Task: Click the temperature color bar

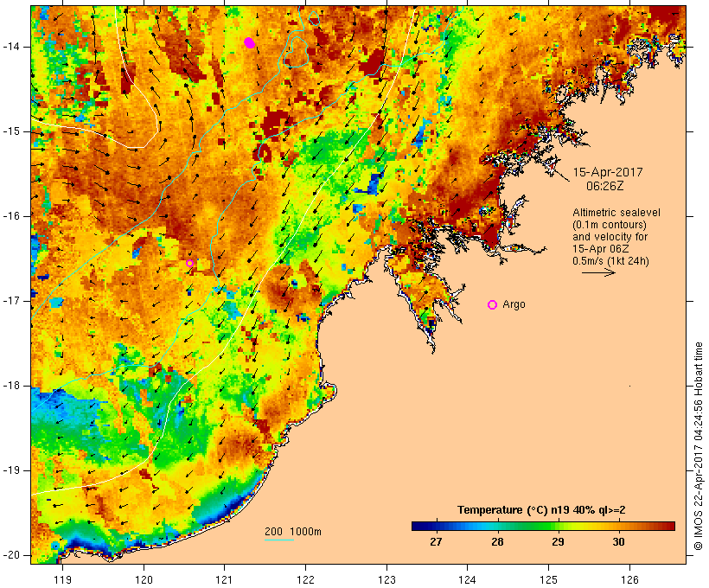Action: [x=543, y=526]
